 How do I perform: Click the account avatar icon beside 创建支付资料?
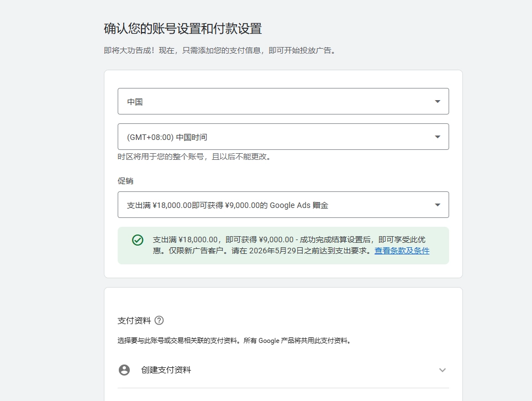pos(124,369)
